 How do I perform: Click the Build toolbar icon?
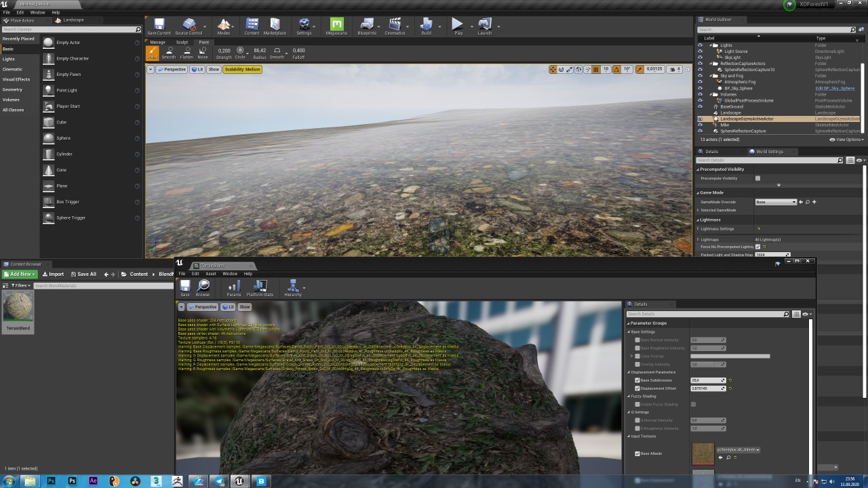pos(427,26)
